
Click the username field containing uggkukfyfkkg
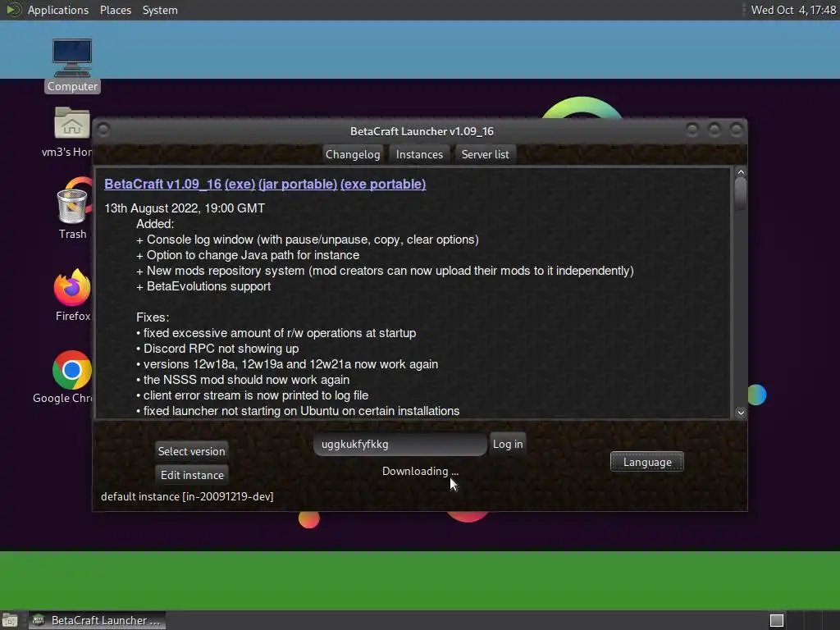tap(399, 444)
